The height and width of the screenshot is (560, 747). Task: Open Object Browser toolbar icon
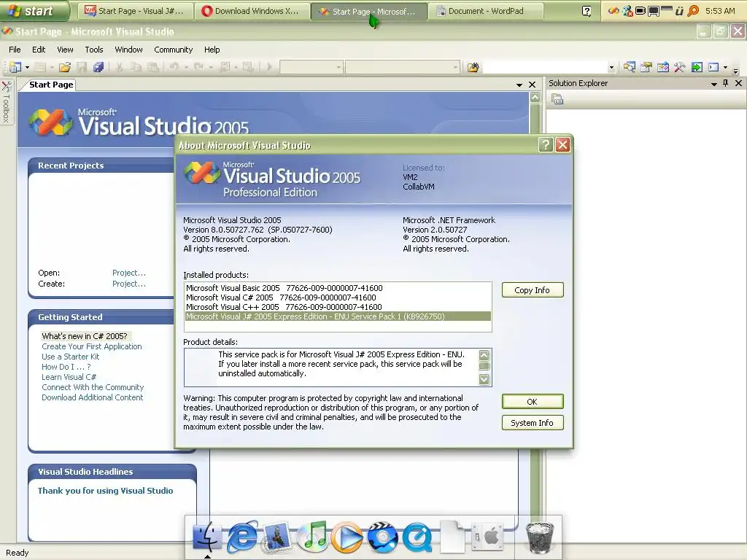click(x=662, y=67)
